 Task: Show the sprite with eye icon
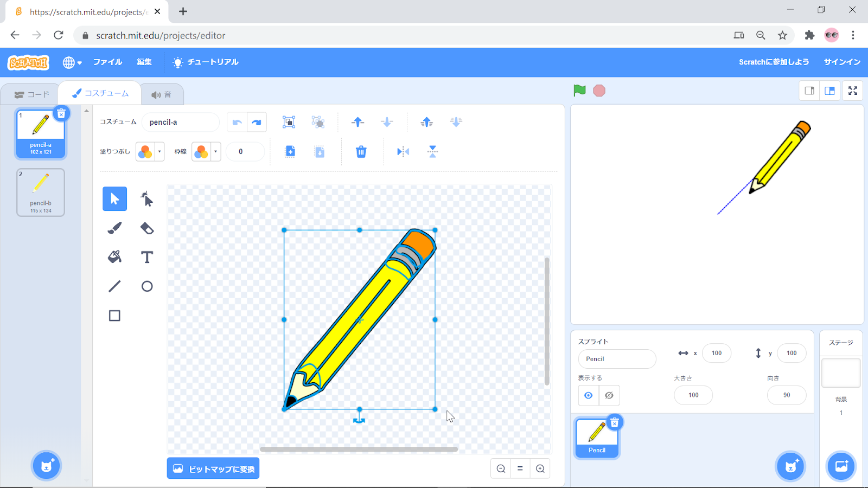click(x=589, y=395)
